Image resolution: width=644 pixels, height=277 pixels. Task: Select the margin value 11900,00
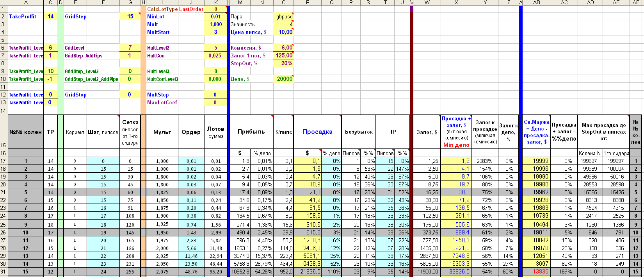427,272
